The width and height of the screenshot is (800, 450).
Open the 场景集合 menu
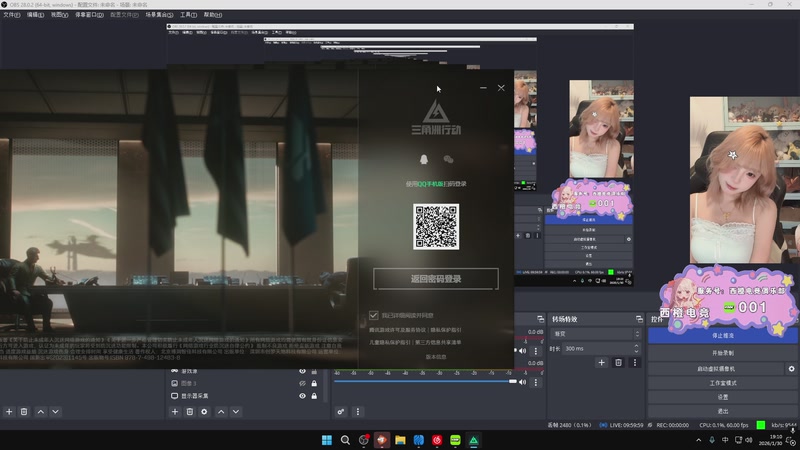(x=159, y=15)
